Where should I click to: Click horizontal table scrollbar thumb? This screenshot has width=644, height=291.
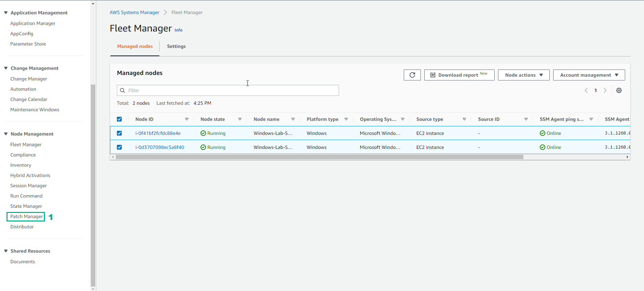coord(319,157)
